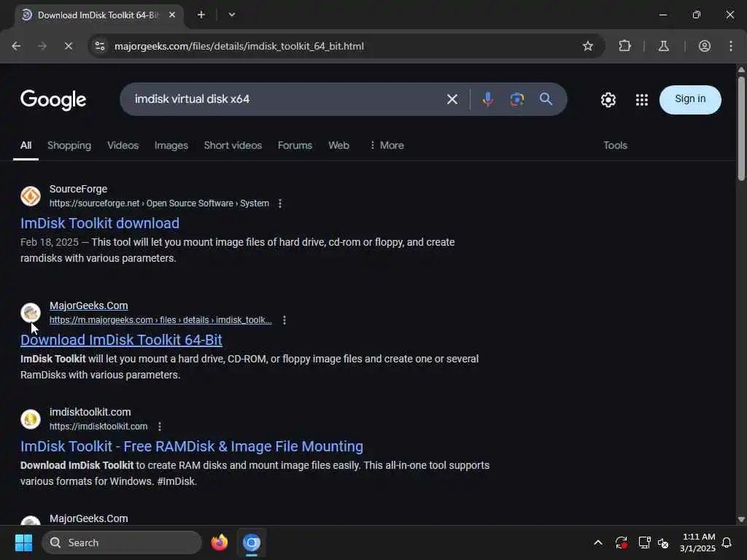747x560 pixels.
Task: Stop loading the page
Action: [x=68, y=46]
